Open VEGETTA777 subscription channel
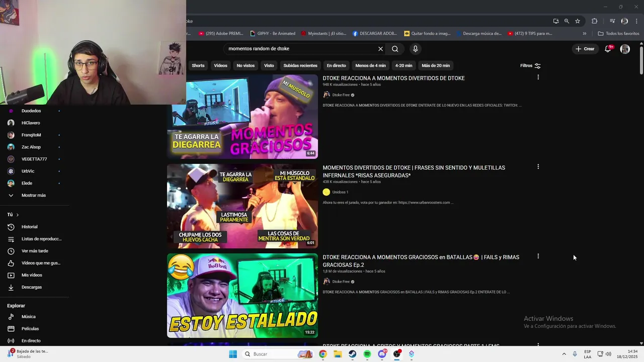The image size is (644, 362). click(x=34, y=159)
